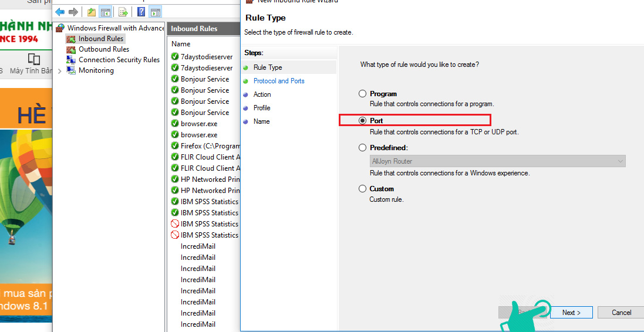Viewport: 644px width, 332px height.
Task: Click the Rule Type step in the wizard
Action: point(267,67)
